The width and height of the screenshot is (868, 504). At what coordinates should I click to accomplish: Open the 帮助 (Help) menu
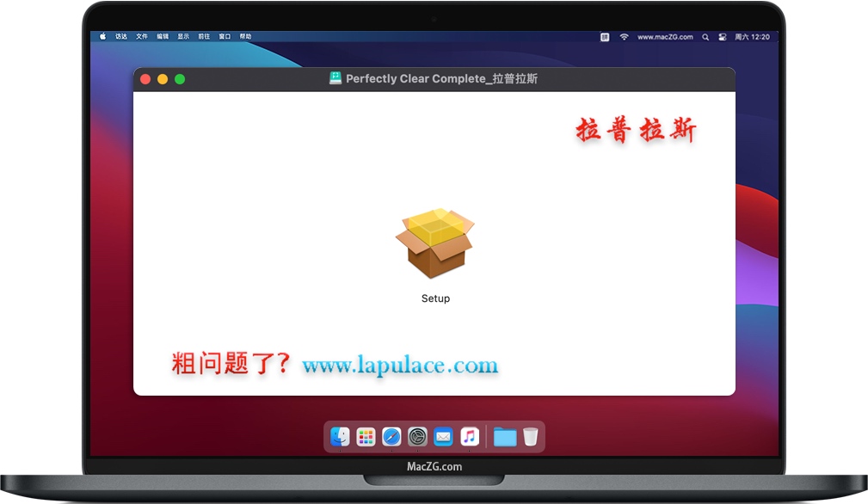point(246,37)
